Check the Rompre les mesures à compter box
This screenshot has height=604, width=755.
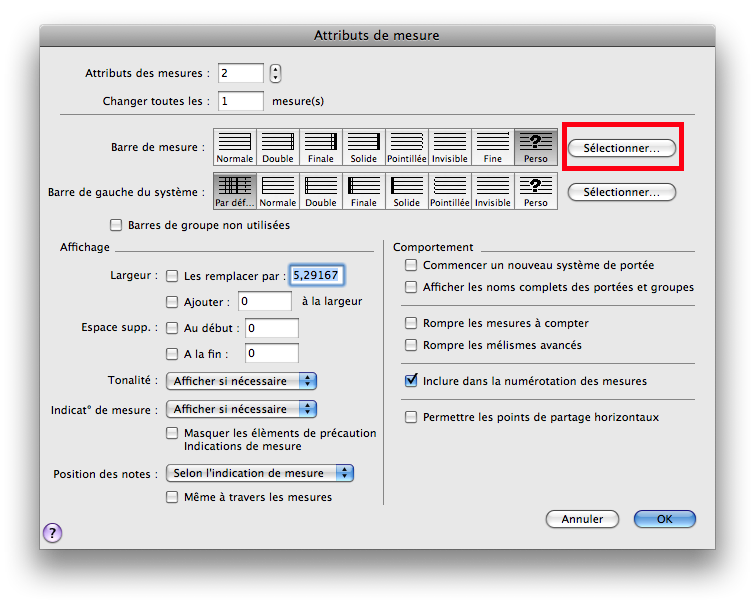point(411,323)
